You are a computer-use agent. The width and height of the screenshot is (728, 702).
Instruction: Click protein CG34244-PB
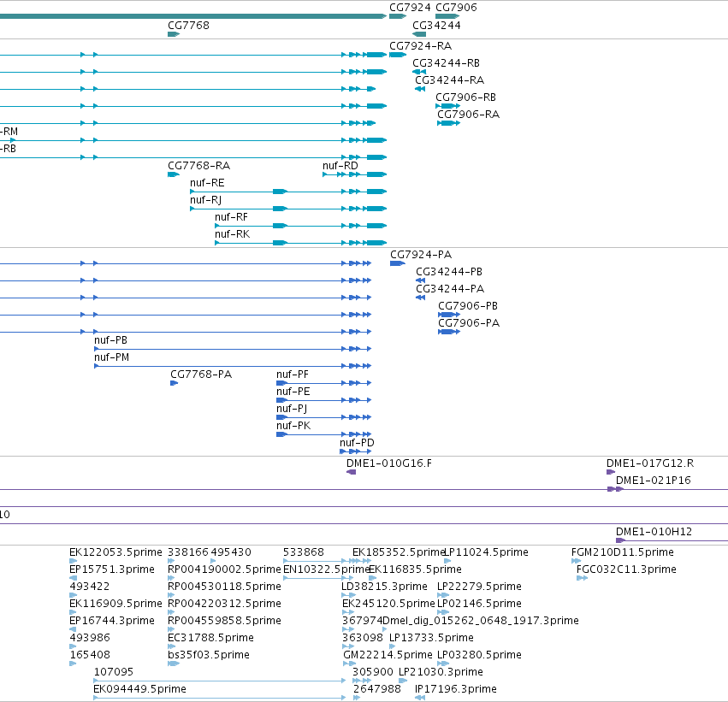tap(421, 280)
